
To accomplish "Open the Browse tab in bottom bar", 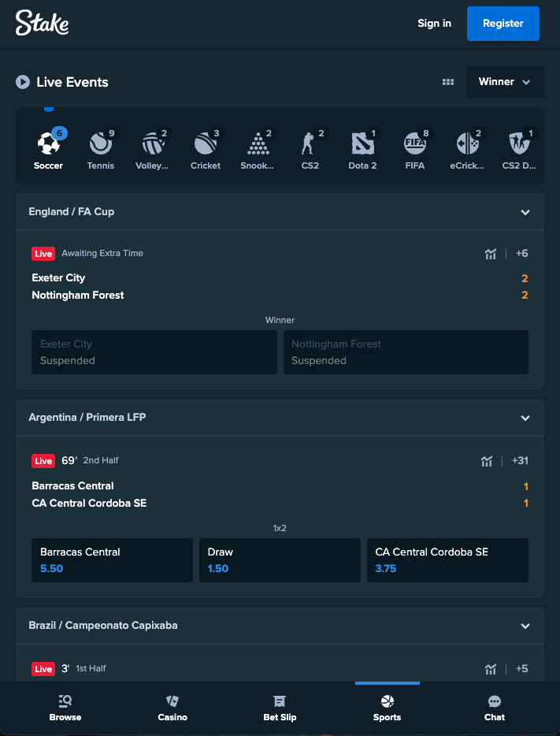I will click(x=65, y=708).
